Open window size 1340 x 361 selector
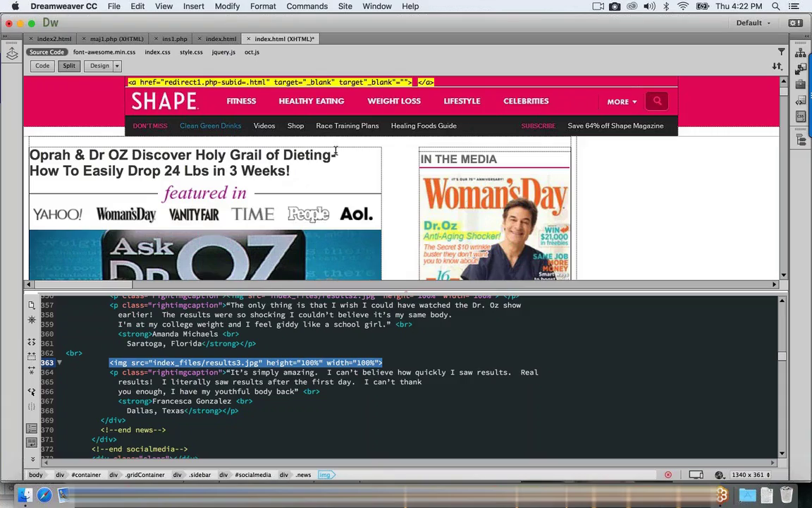Screen dimensions: 812x508 point(751,475)
